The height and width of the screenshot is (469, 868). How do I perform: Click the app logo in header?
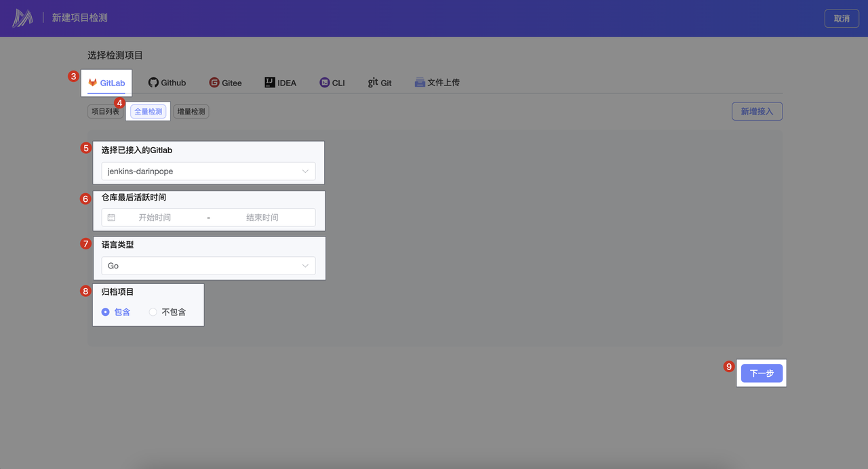click(x=22, y=18)
